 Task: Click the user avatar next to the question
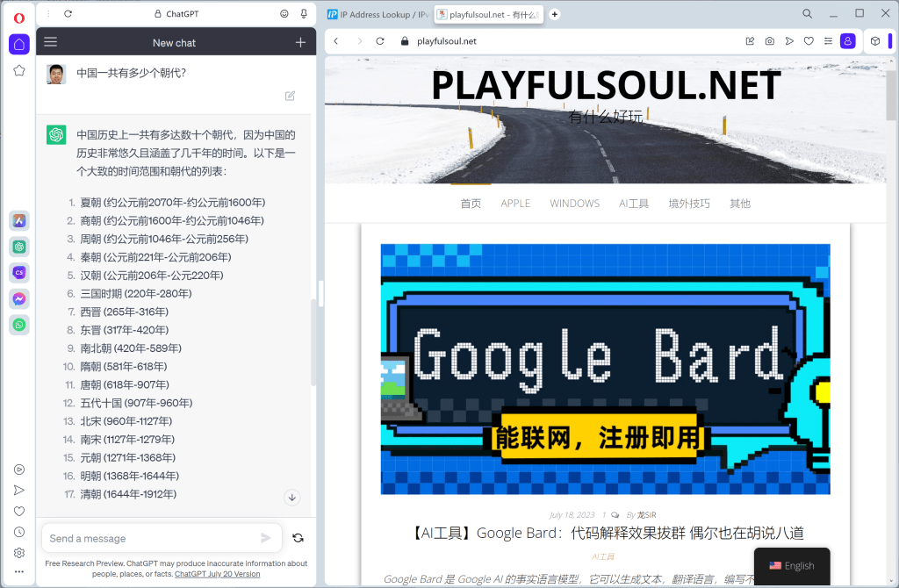coord(55,75)
